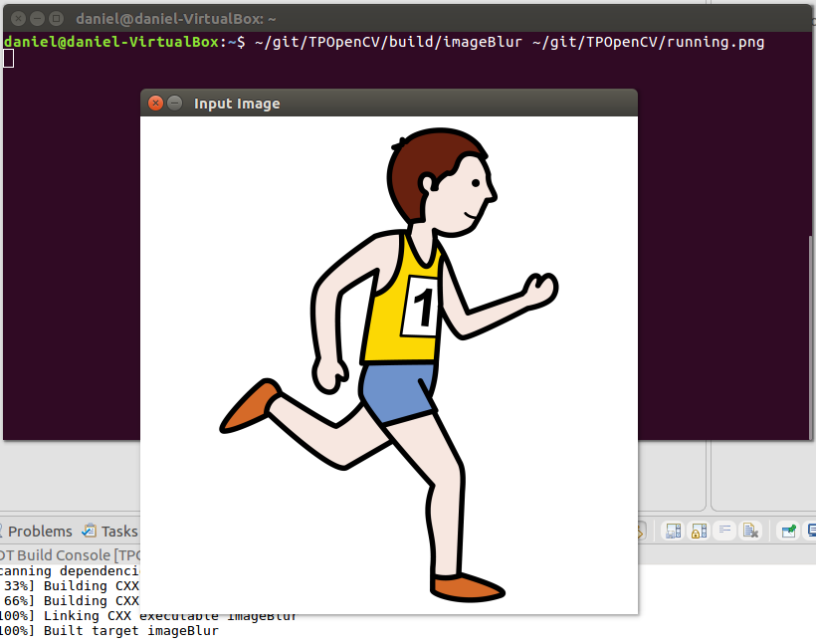This screenshot has width=816, height=644.
Task: Pin the console with the green pushpin icon
Action: (x=788, y=531)
